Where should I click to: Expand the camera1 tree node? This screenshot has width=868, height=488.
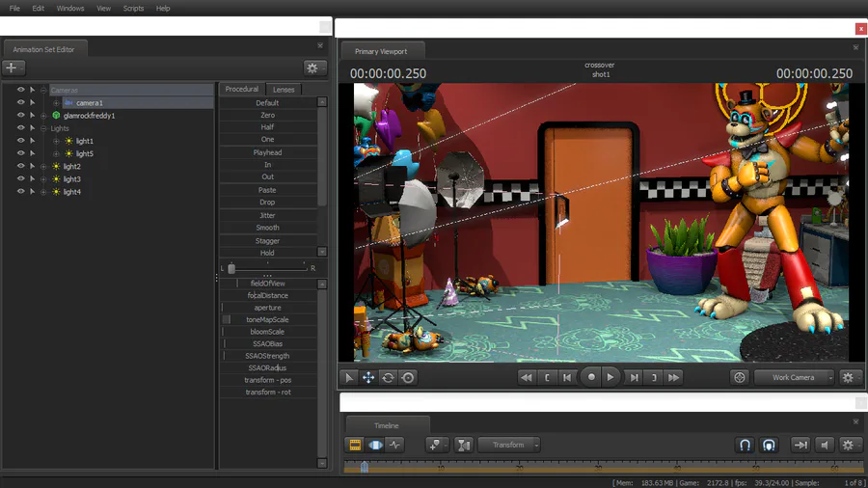pos(56,103)
